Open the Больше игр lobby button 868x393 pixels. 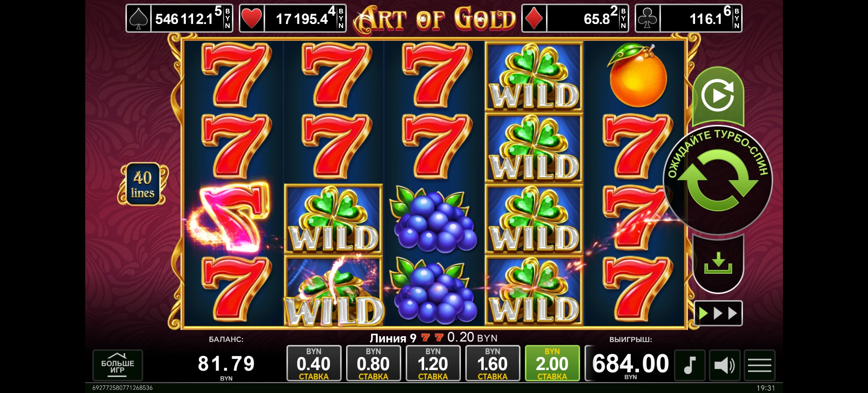(117, 365)
